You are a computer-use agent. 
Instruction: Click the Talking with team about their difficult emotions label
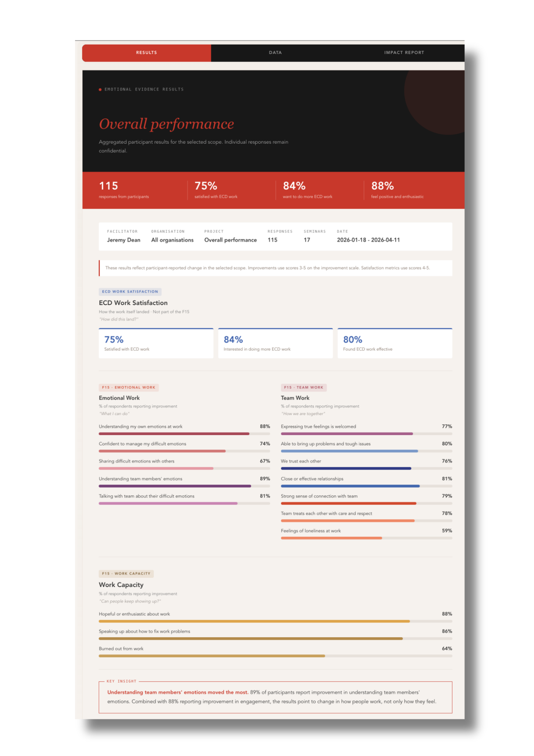(147, 496)
